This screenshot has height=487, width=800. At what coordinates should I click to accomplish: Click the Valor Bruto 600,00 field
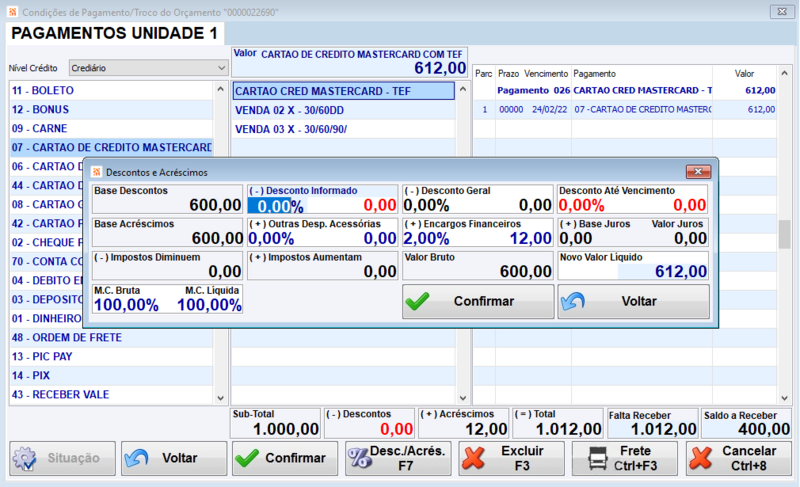click(x=478, y=266)
